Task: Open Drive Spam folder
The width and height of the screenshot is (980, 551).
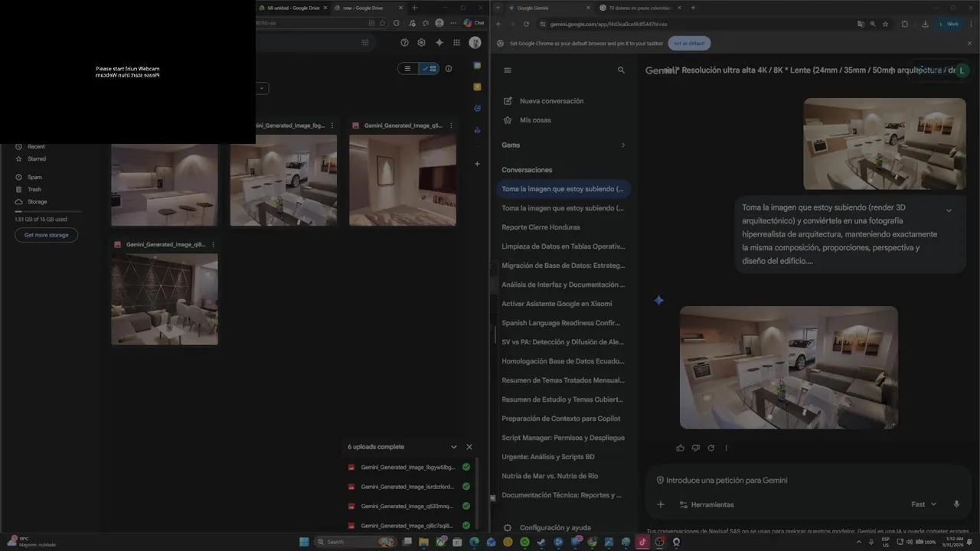Action: click(35, 178)
